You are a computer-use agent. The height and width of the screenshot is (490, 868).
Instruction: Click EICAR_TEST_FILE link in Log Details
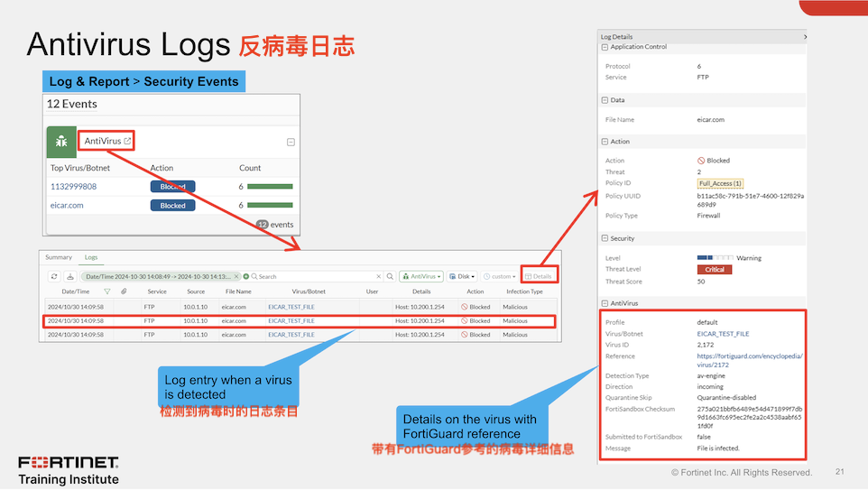pyautogui.click(x=723, y=334)
